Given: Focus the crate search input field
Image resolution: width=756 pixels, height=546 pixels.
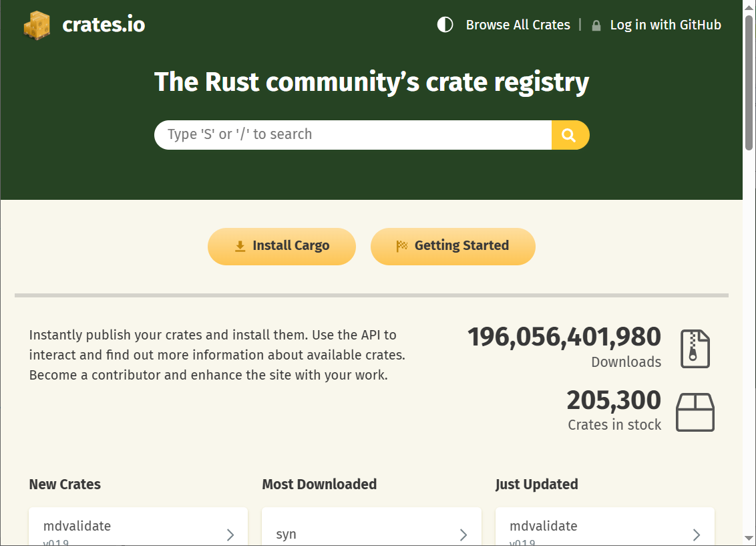Looking at the screenshot, I should 353,135.
